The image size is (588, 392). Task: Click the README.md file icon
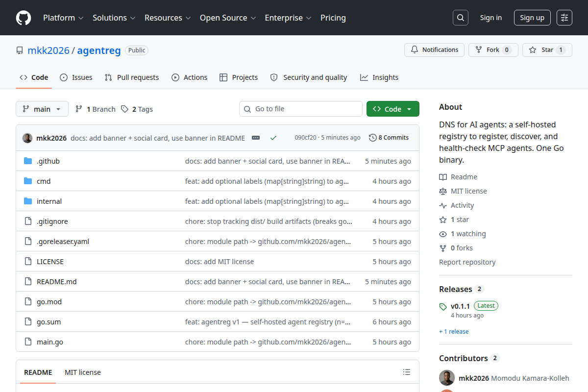point(28,281)
